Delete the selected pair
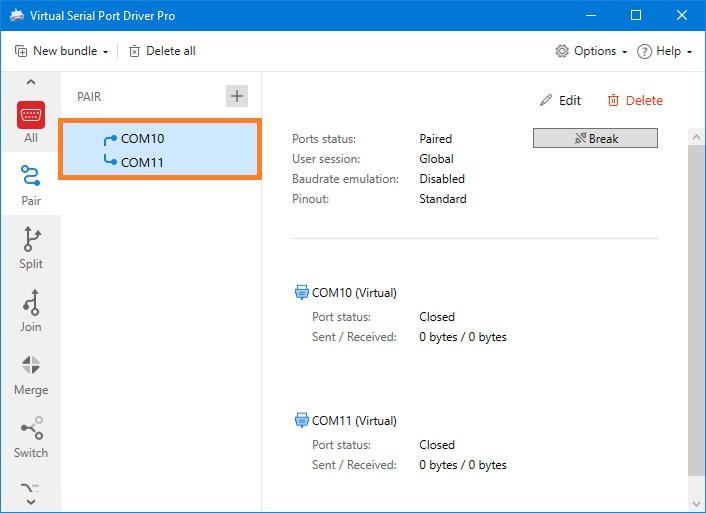 click(x=635, y=100)
